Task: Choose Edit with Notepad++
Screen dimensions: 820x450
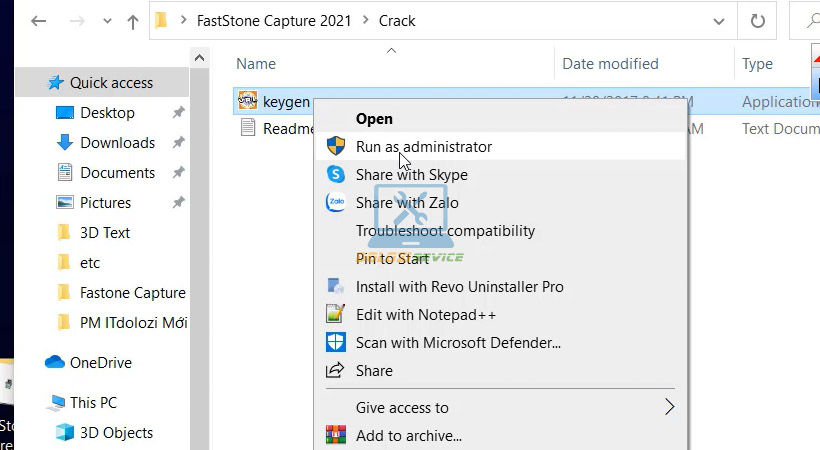Action: (x=426, y=315)
